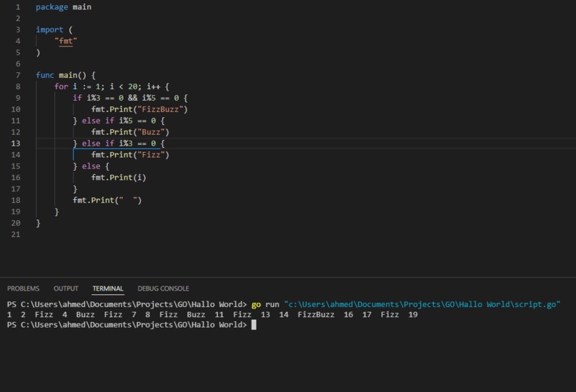Screen dimensions: 576x392
Task: Click the 'package main' line
Action: tap(64, 7)
